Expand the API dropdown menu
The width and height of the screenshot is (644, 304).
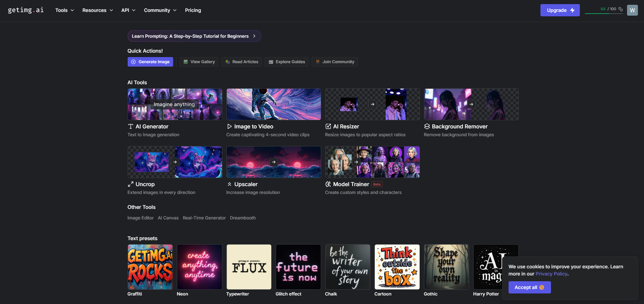(x=128, y=10)
